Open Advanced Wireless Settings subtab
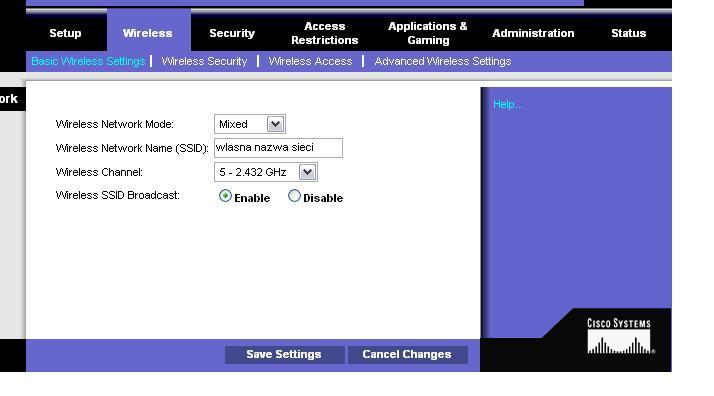 tap(443, 61)
